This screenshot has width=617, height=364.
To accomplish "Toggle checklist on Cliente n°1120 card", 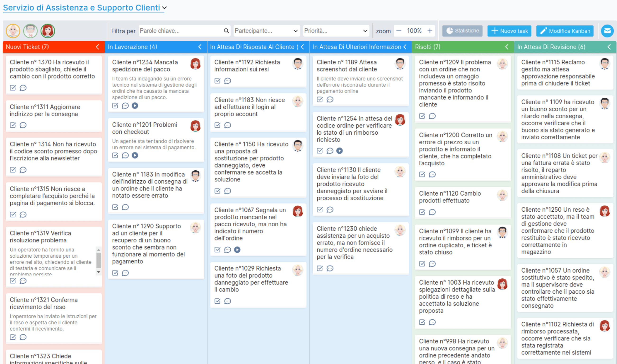I will (422, 212).
